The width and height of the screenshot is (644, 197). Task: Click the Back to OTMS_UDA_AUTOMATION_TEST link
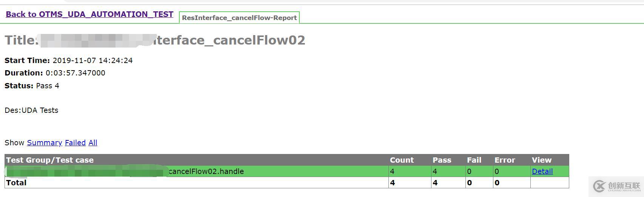pos(89,14)
